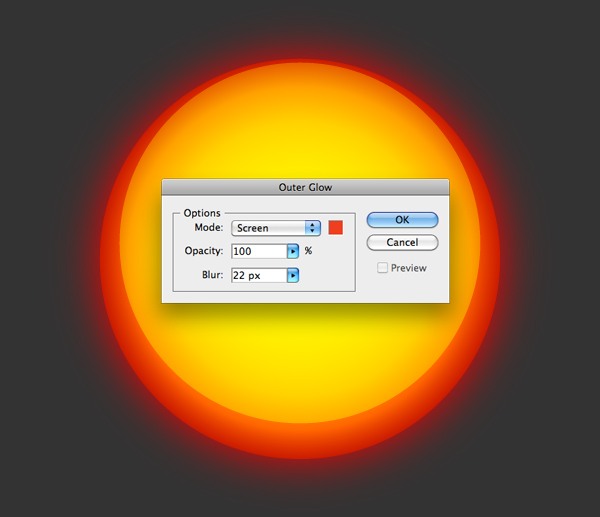Click the Opacity label

click(204, 252)
